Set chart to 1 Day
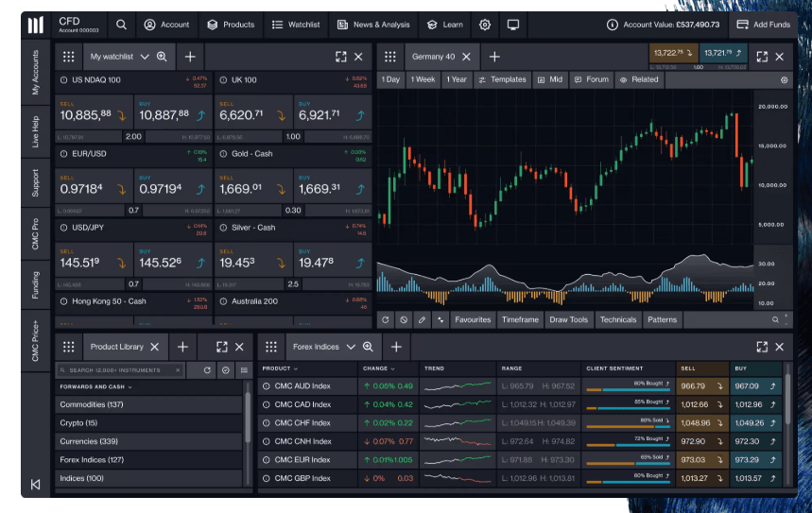 click(x=390, y=79)
